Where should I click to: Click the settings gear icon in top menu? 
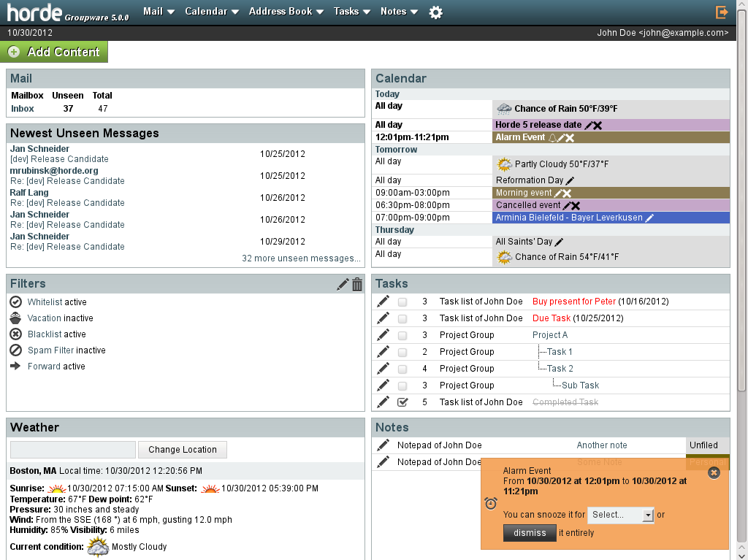click(x=435, y=12)
